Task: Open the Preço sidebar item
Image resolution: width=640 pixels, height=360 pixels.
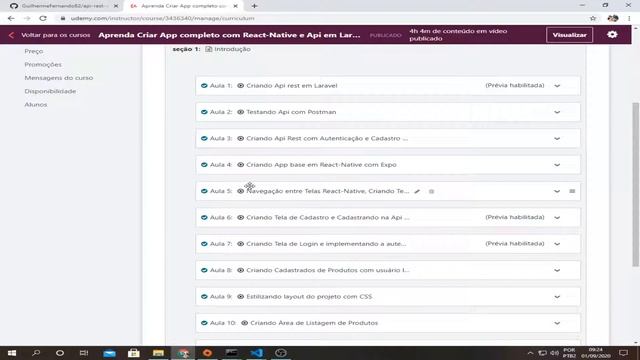Action: 33,51
